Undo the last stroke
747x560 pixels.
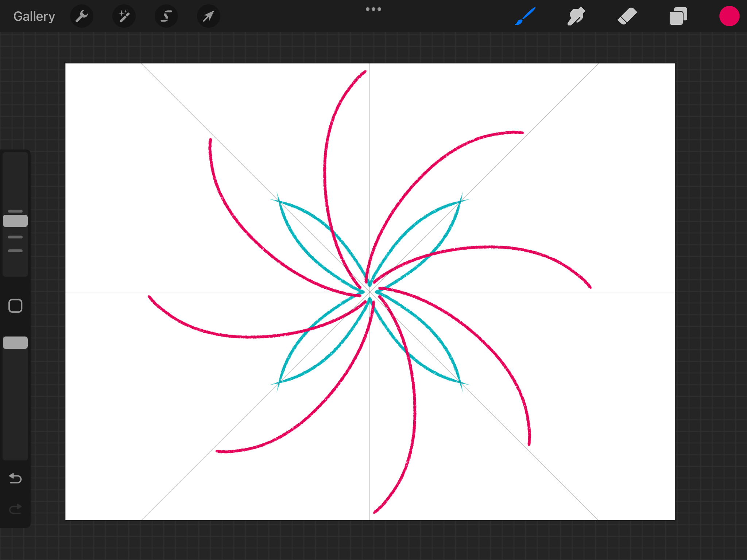15,478
